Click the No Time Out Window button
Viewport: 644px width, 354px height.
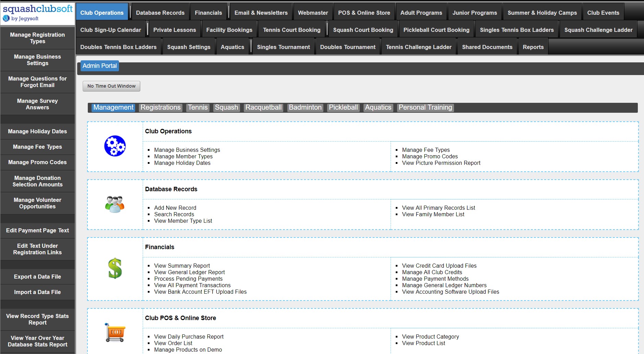pyautogui.click(x=111, y=86)
